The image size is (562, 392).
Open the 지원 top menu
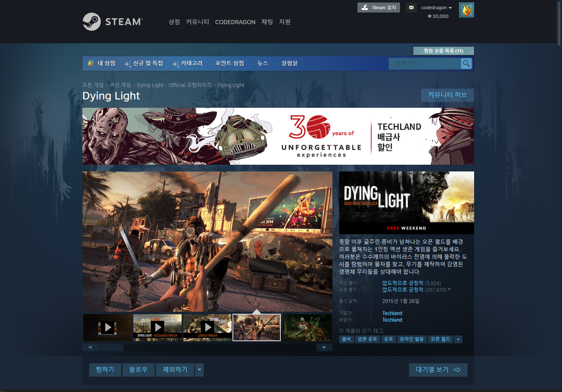pyautogui.click(x=285, y=22)
